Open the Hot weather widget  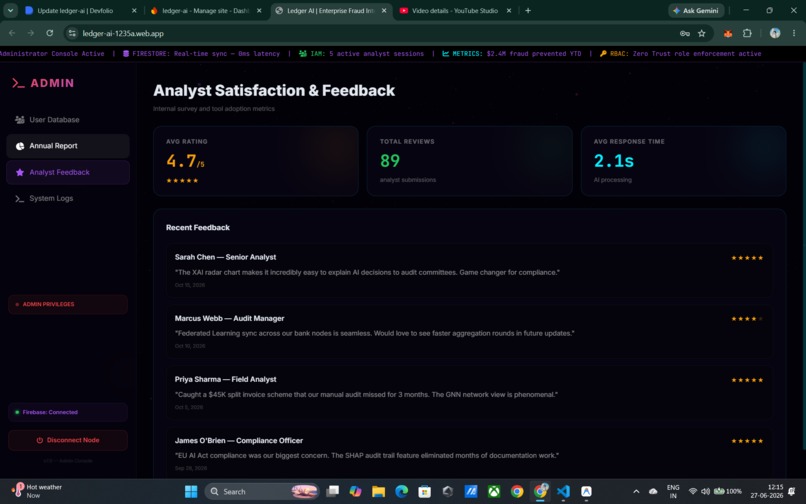[x=37, y=491]
